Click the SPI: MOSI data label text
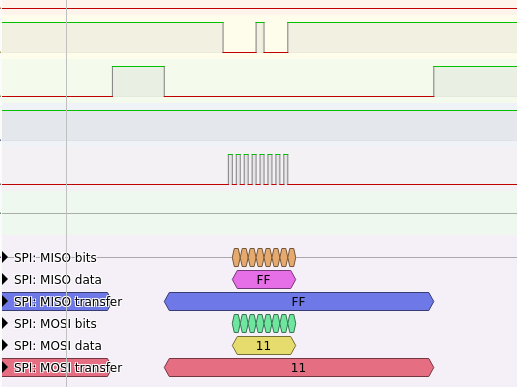517x387 pixels. [58, 345]
